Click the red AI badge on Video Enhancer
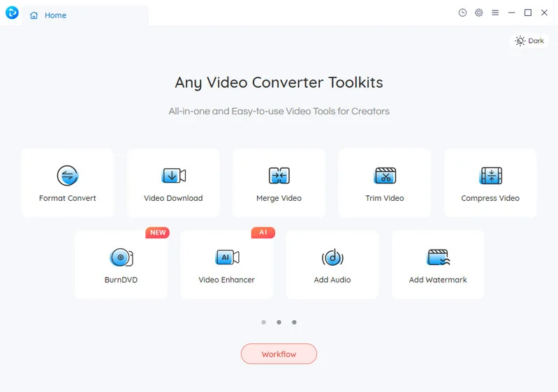Viewport: 558px width, 392px height. click(x=263, y=232)
